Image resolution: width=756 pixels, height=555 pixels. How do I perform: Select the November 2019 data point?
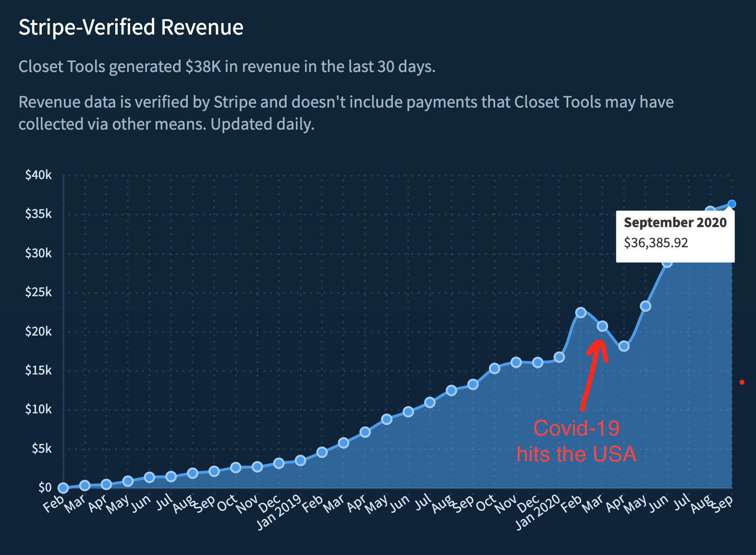(x=516, y=362)
